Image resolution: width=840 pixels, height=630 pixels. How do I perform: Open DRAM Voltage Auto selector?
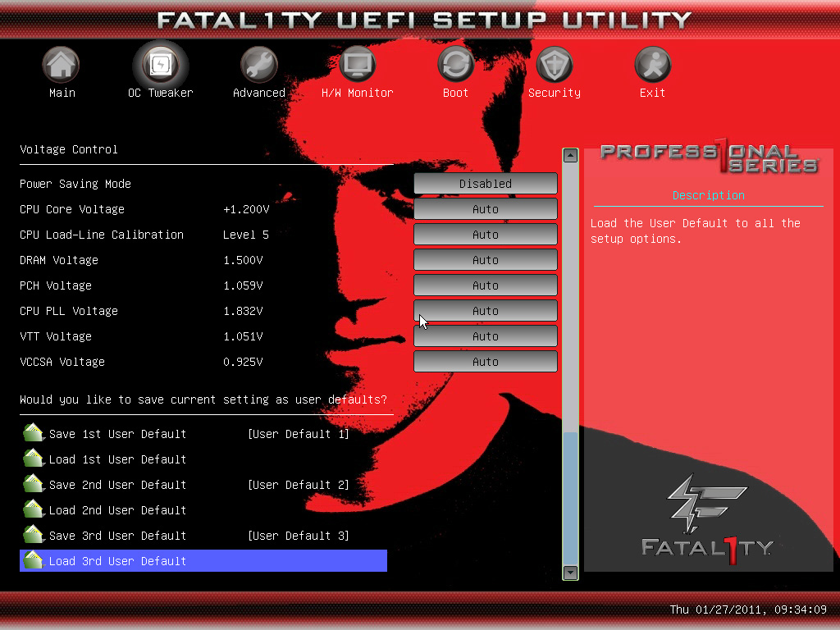(486, 260)
